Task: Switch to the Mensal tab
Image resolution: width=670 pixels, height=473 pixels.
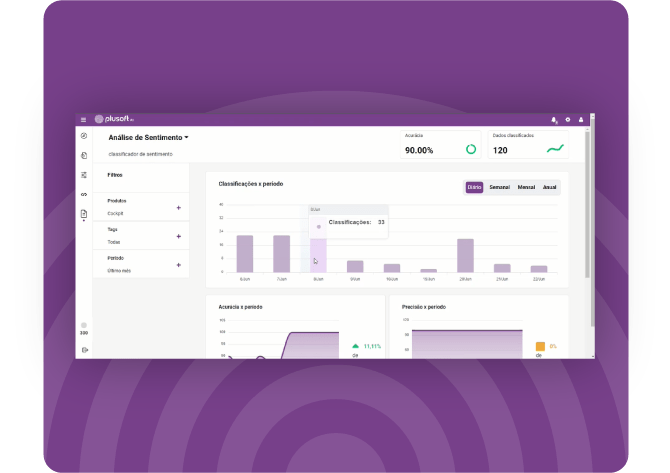Action: 526,187
